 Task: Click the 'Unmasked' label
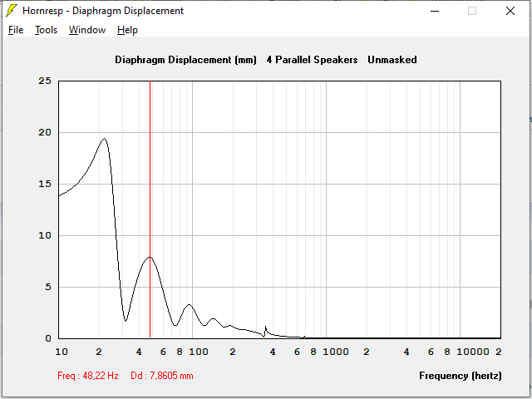click(x=392, y=60)
